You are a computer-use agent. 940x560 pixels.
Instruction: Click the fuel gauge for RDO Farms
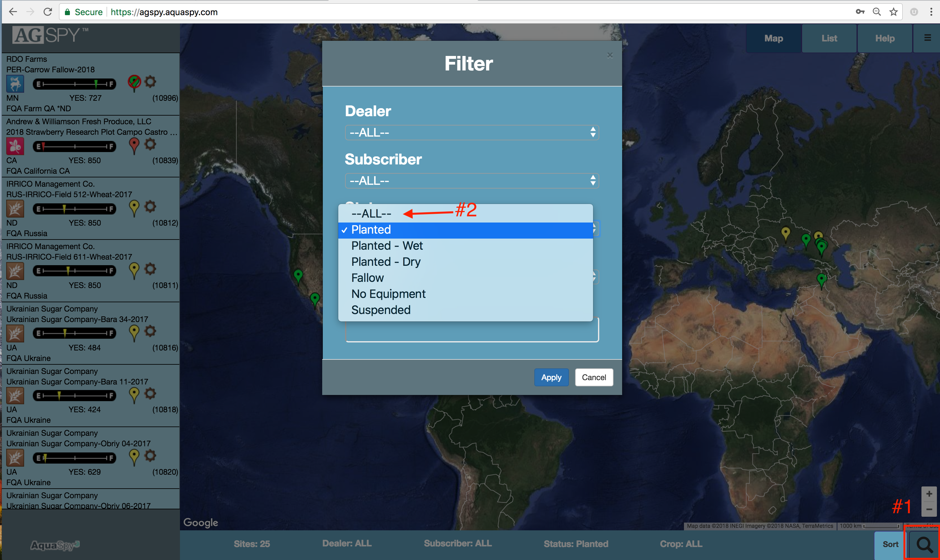(x=75, y=84)
